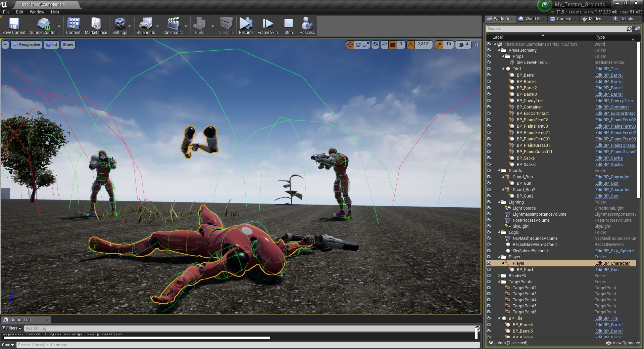Click Edit BP_Sky_Sphere link
The height and width of the screenshot is (349, 644).
point(614,251)
